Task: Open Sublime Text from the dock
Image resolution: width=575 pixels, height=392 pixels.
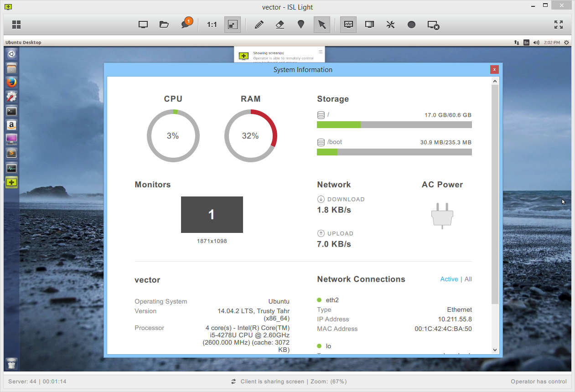Action: point(12,153)
